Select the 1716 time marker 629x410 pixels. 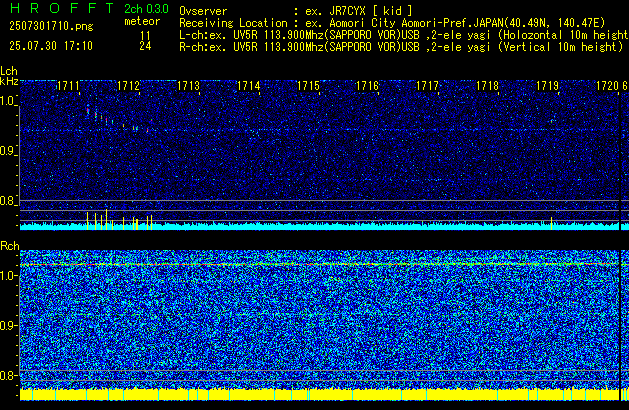pos(367,86)
